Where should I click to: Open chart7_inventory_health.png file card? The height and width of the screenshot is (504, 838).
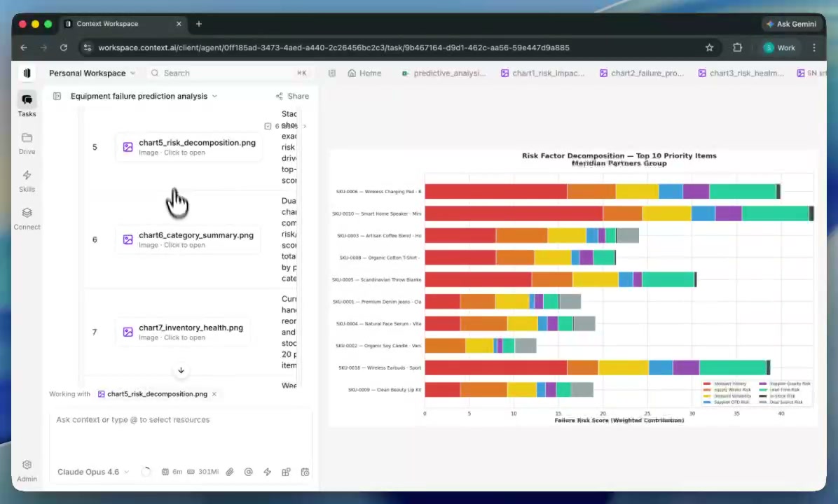click(183, 332)
